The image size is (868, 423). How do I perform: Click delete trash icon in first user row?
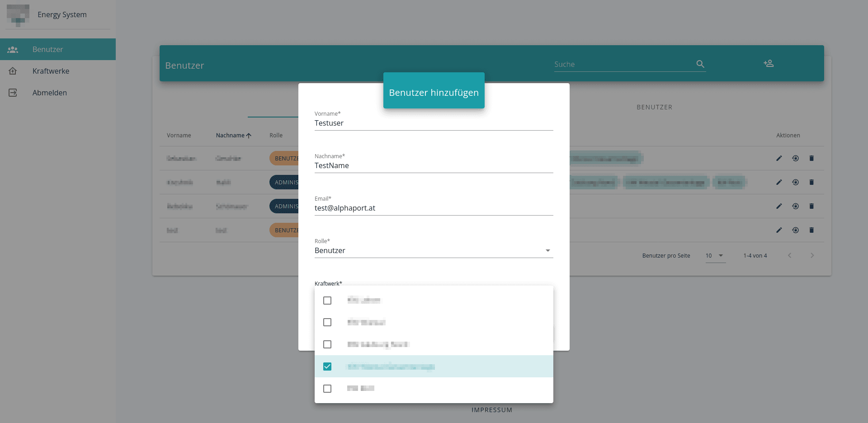(811, 158)
